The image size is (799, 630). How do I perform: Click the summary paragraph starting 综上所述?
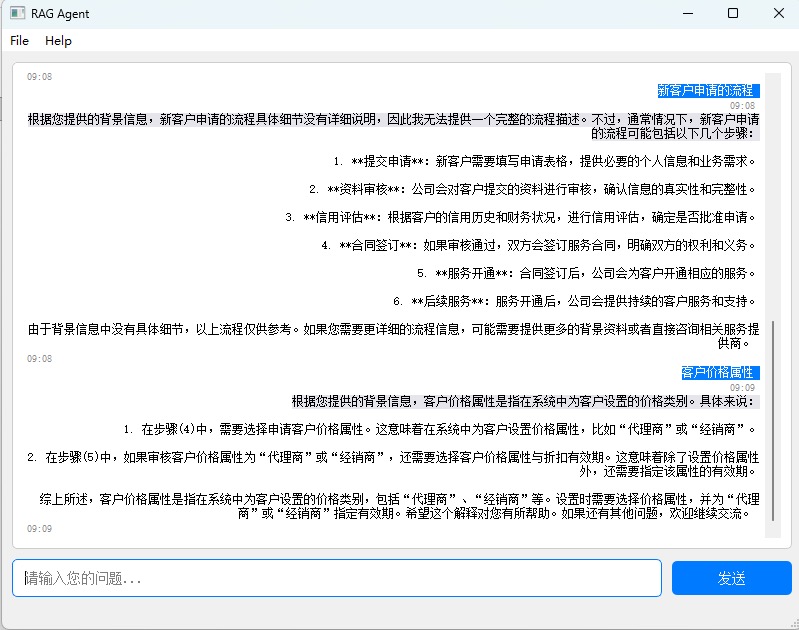point(399,506)
